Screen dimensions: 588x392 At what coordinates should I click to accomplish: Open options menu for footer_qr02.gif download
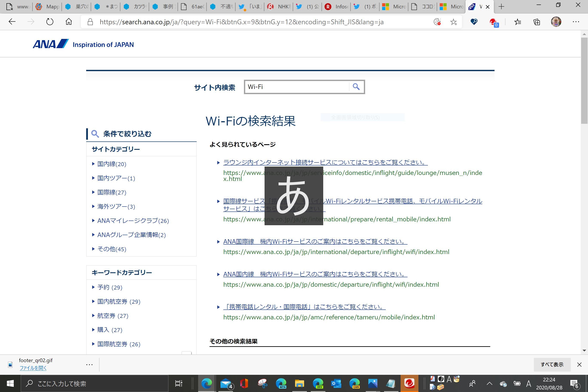[89, 364]
